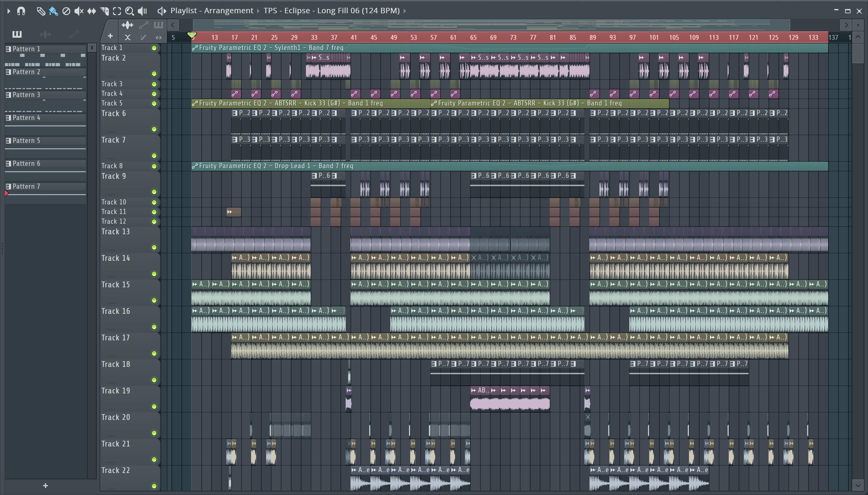Show automation clips in the picker panel

(x=74, y=34)
